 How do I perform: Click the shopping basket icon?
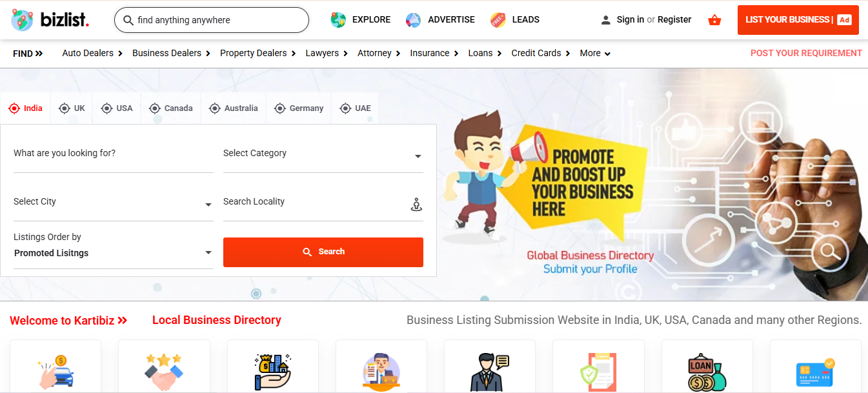(714, 20)
